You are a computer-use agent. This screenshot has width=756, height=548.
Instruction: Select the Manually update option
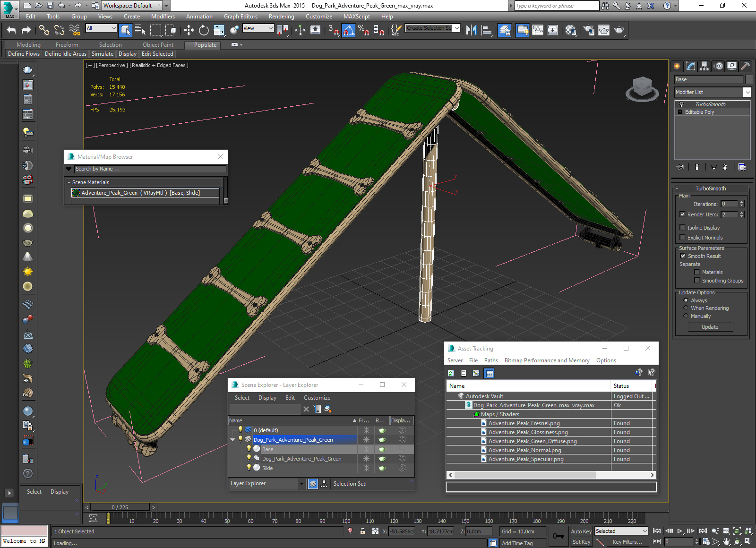pyautogui.click(x=686, y=316)
